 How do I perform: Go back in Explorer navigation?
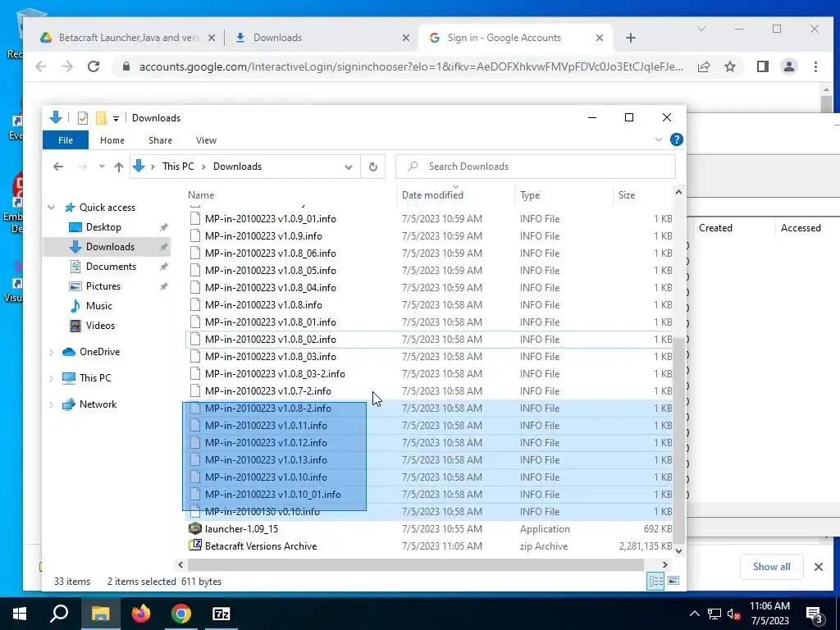click(x=58, y=167)
